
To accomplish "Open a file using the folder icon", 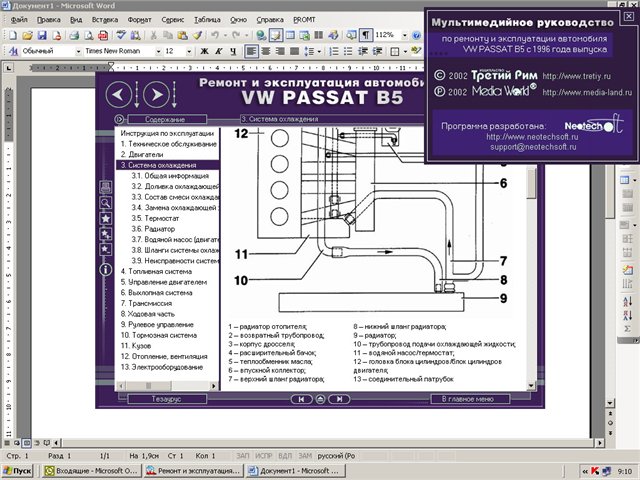I will click(x=27, y=36).
